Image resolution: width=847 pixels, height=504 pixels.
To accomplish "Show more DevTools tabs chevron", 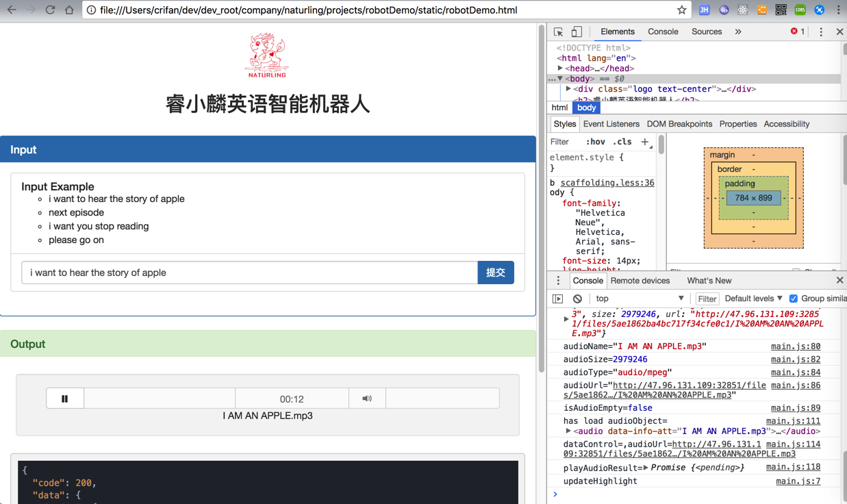I will (738, 32).
